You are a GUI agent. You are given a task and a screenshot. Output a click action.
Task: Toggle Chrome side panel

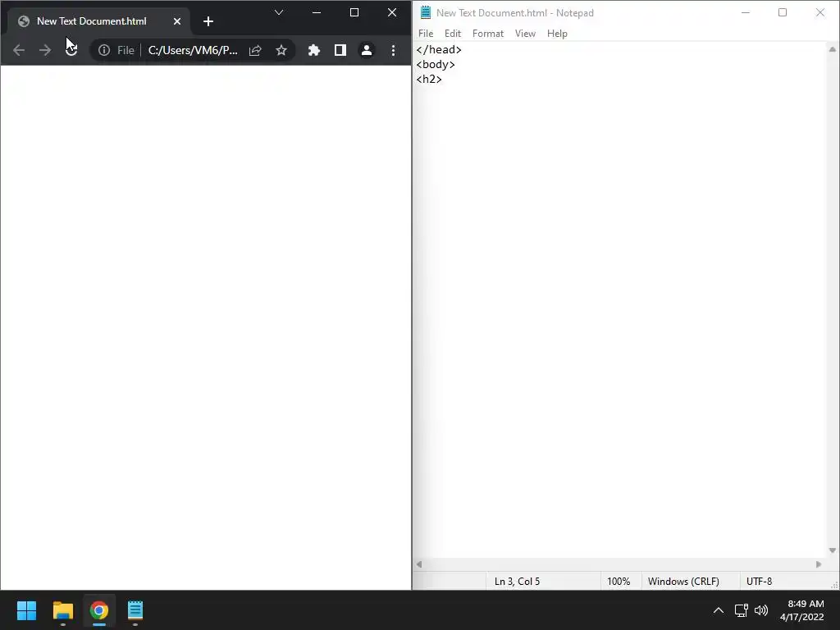click(340, 50)
